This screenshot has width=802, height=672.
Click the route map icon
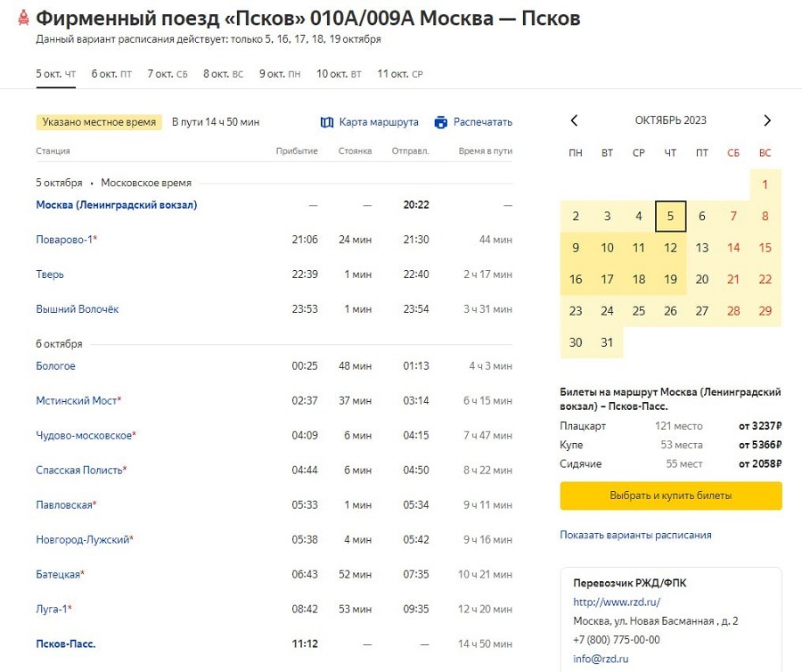pos(327,122)
